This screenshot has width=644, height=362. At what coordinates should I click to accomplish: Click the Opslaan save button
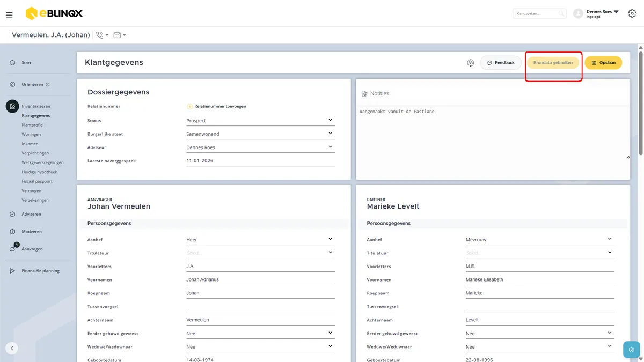click(x=603, y=63)
